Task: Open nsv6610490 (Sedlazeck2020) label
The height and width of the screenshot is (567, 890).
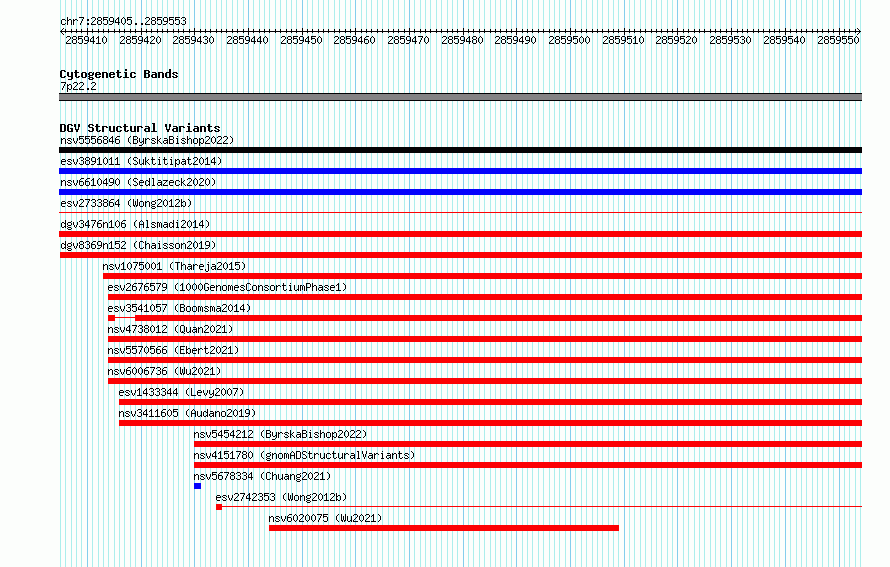Action: click(138, 182)
